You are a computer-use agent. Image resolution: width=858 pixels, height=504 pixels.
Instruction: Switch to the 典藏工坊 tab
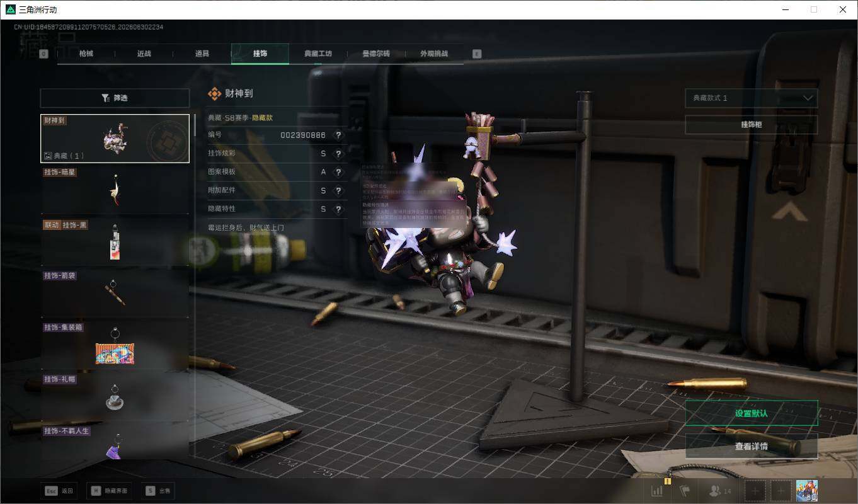click(318, 54)
